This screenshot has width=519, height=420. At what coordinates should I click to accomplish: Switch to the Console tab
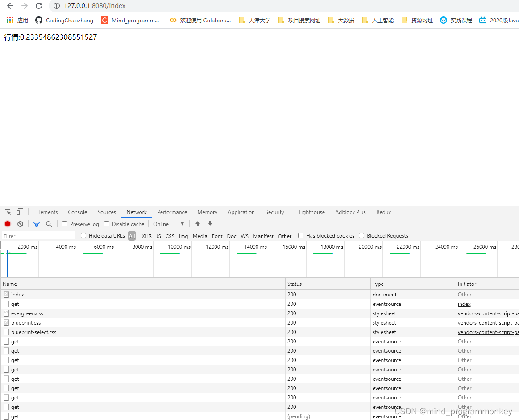point(78,212)
